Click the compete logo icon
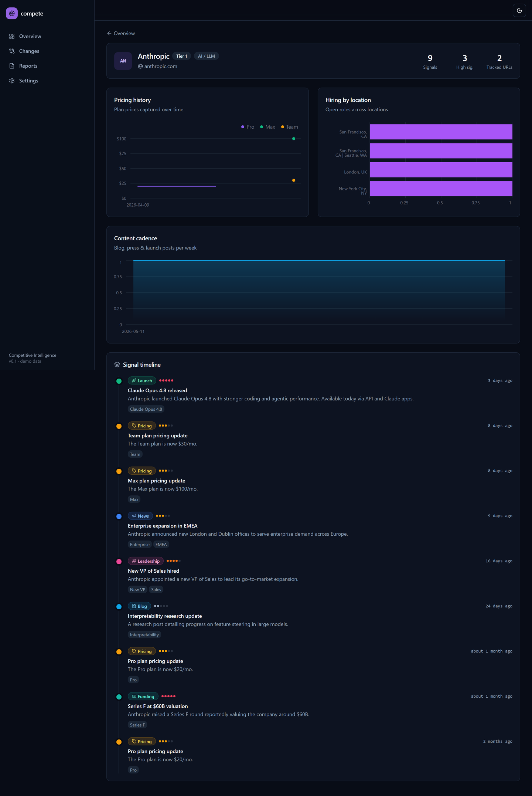This screenshot has height=796, width=532. (x=12, y=13)
